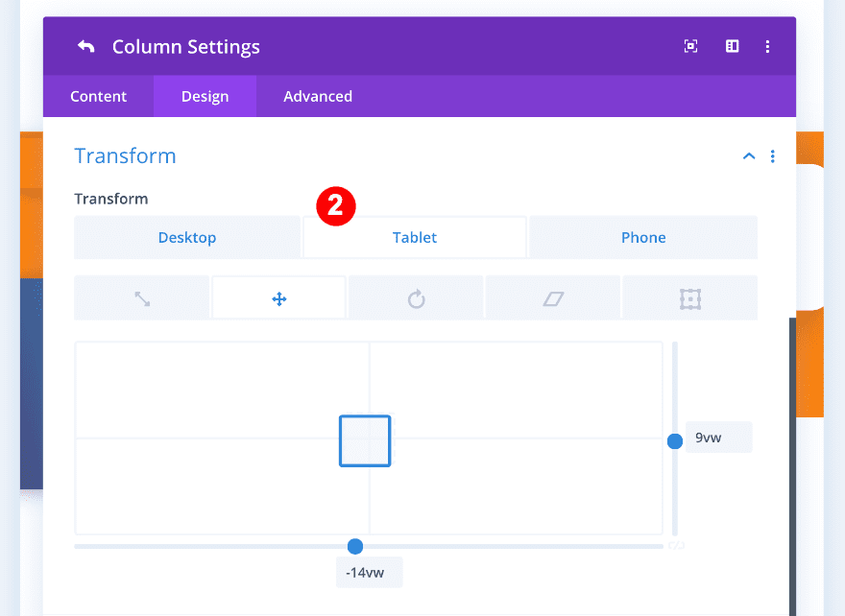Open the settings three-dot menu in the header
Image resolution: width=845 pixels, height=616 pixels.
[x=768, y=45]
